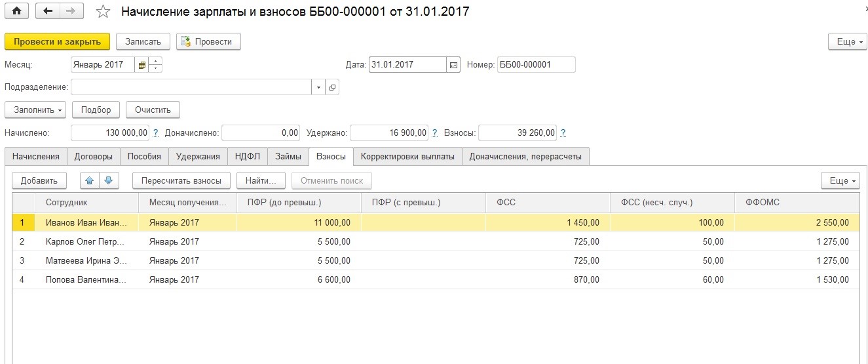The width and height of the screenshot is (868, 364).
Task: Switch to Займы tab
Action: (x=288, y=156)
